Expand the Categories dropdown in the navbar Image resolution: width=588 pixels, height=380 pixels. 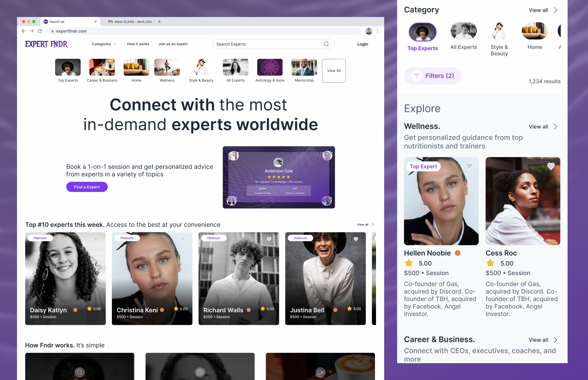click(104, 44)
